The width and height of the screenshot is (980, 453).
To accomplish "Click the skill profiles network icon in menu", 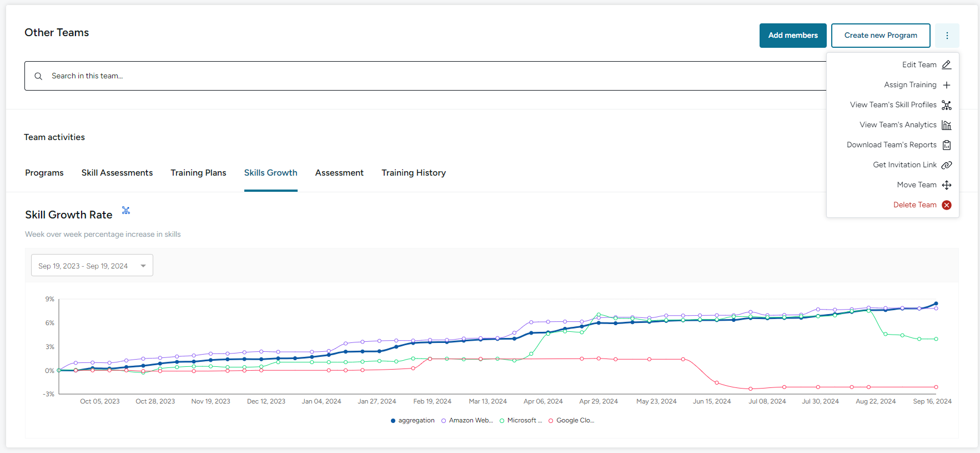I will click(x=947, y=105).
